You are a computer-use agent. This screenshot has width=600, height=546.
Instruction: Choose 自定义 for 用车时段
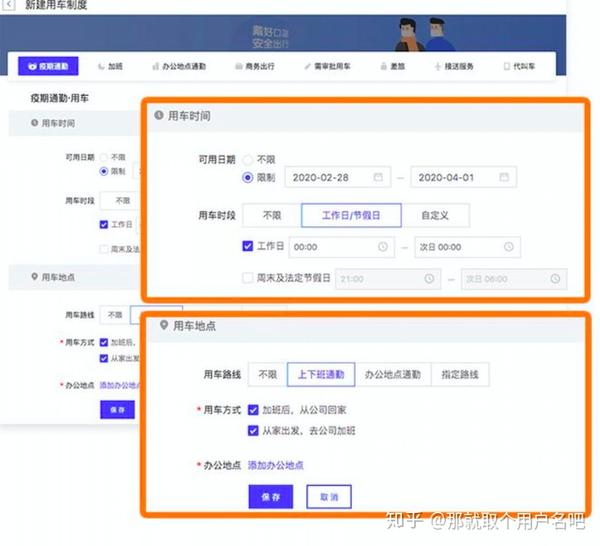(435, 215)
